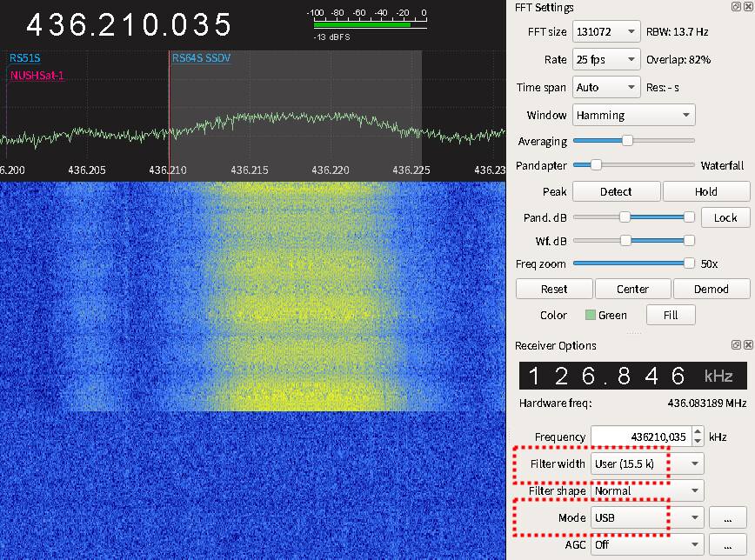Click the Averaging slider handle

626,140
